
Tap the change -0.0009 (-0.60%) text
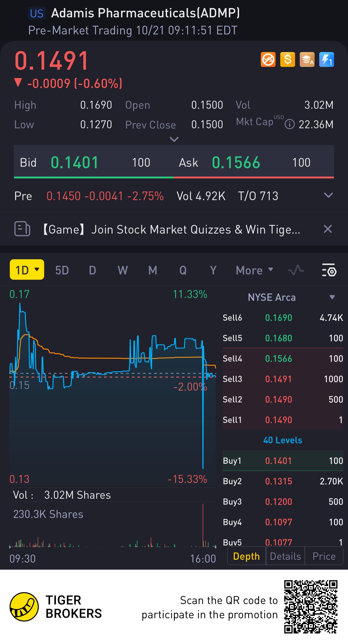(x=75, y=83)
